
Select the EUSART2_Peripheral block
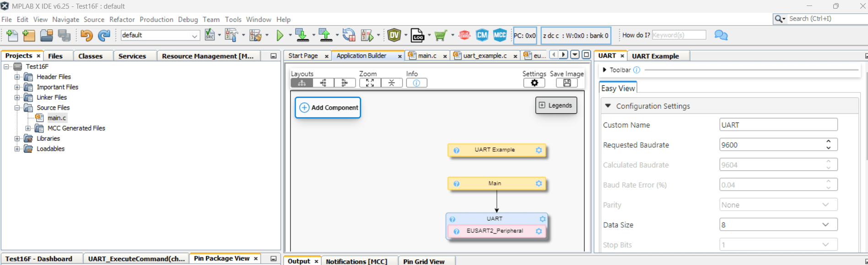495,231
